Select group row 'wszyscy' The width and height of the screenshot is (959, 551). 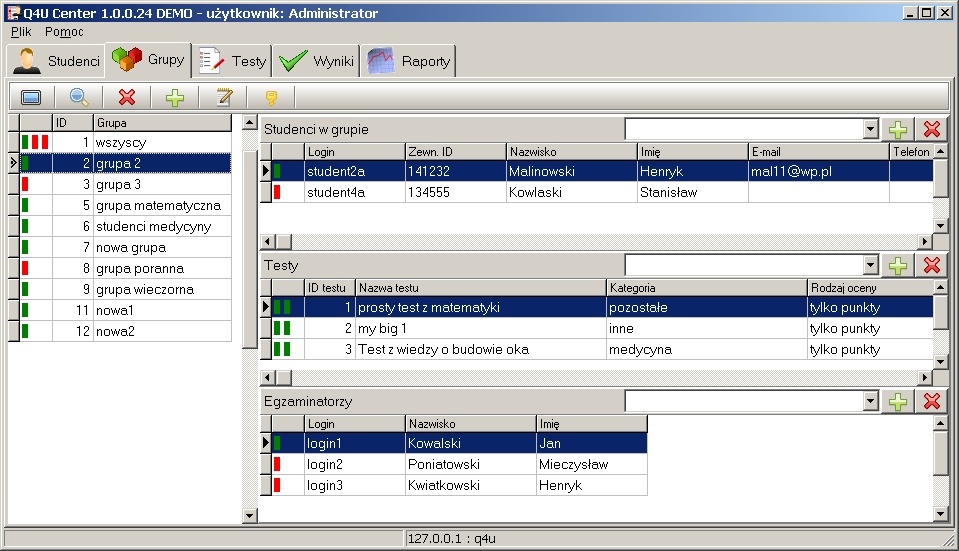point(125,142)
